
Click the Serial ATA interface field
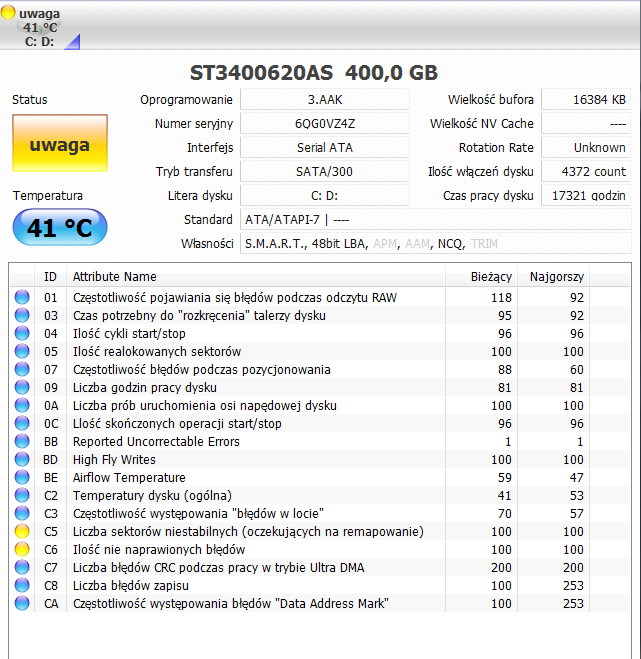coord(324,148)
